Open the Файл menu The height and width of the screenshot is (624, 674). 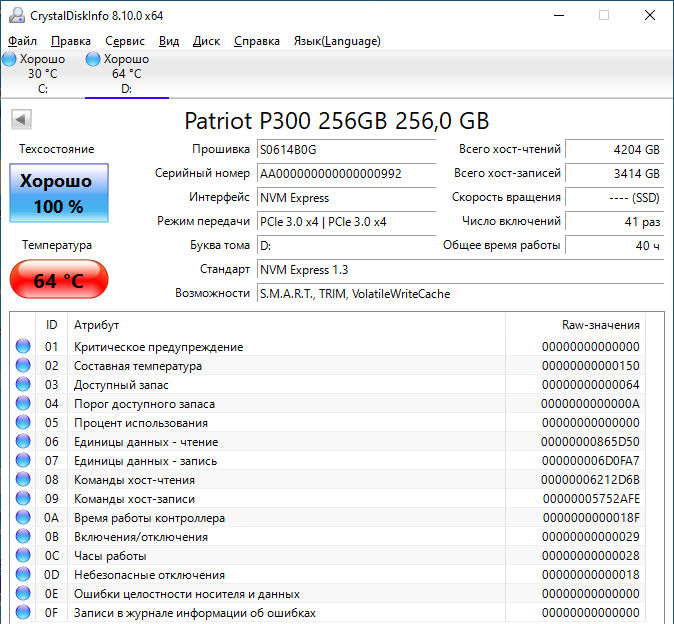pyautogui.click(x=22, y=41)
